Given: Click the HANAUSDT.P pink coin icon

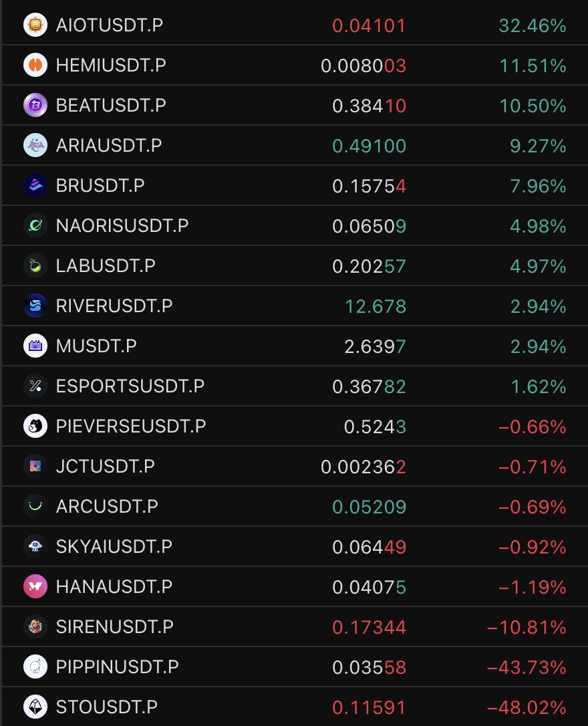Looking at the screenshot, I should click(x=35, y=587).
